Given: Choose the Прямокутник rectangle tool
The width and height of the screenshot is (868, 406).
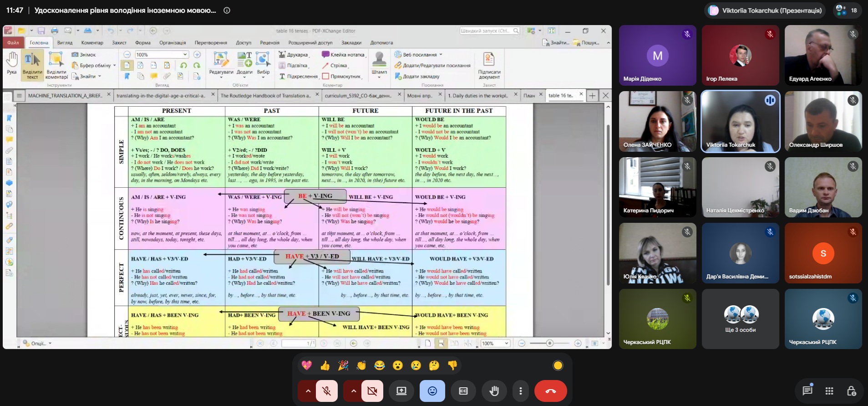Looking at the screenshot, I should (342, 77).
